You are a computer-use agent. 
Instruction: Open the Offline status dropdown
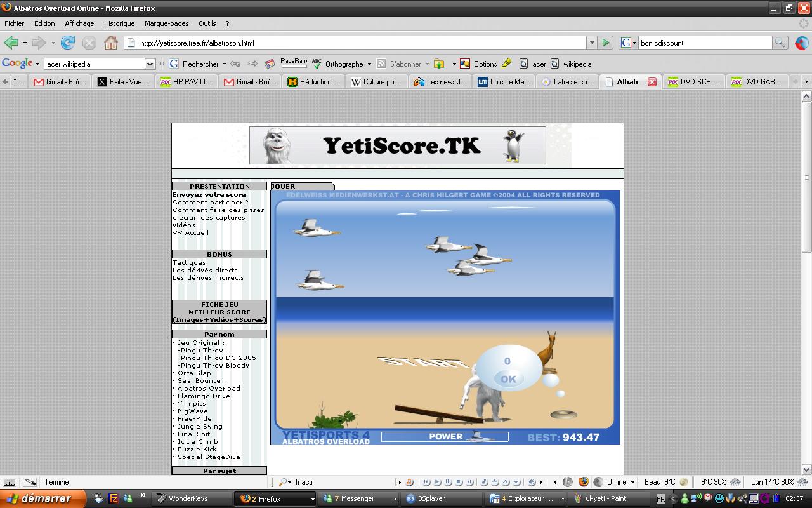click(x=621, y=482)
